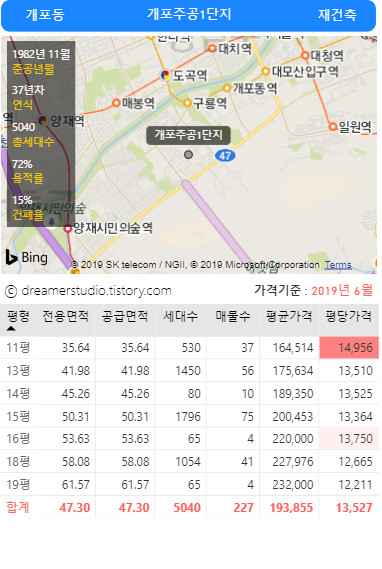
Task: Open the Terms link on the map
Action: [338, 265]
